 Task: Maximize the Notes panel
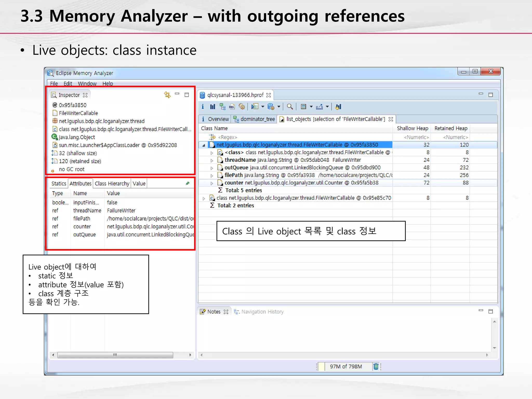[x=491, y=311]
